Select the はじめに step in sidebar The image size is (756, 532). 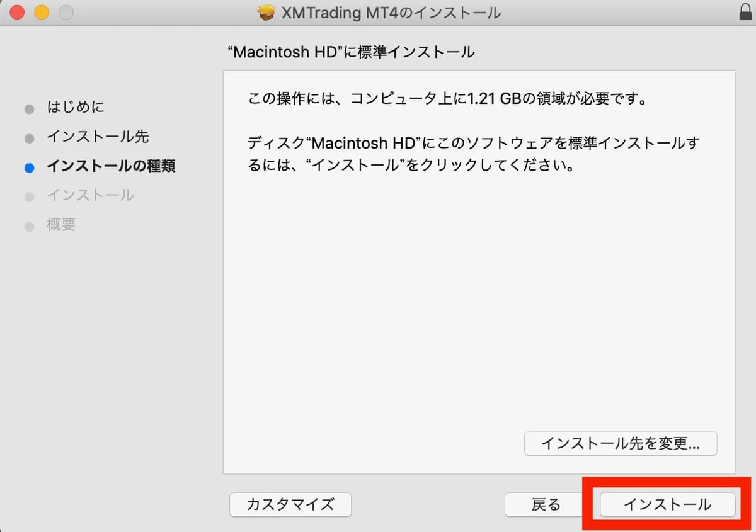[76, 107]
